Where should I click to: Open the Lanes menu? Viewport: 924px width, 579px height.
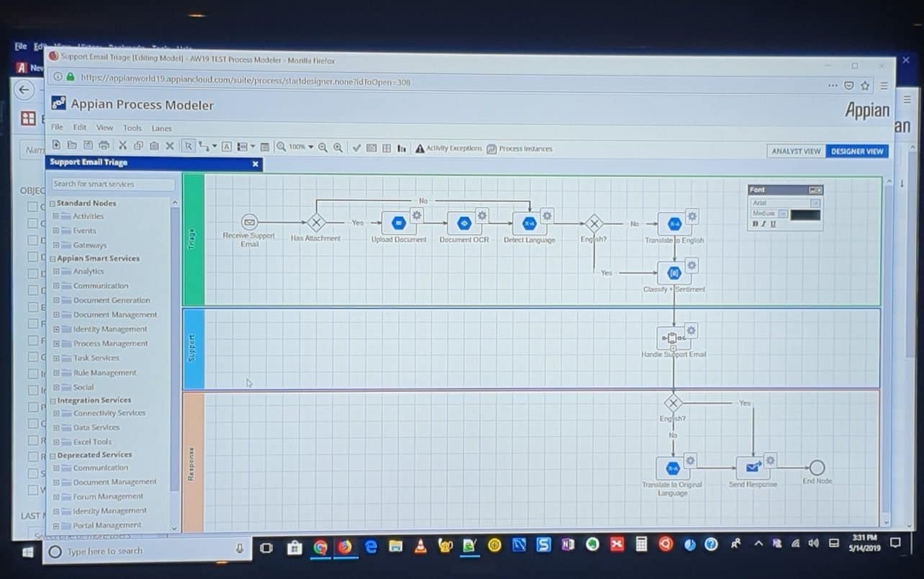coord(161,128)
